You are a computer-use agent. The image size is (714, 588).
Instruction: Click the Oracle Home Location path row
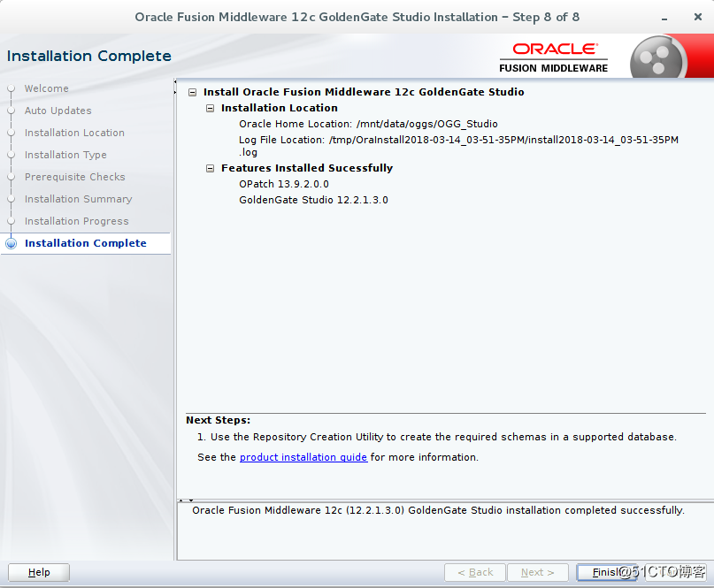pos(368,124)
